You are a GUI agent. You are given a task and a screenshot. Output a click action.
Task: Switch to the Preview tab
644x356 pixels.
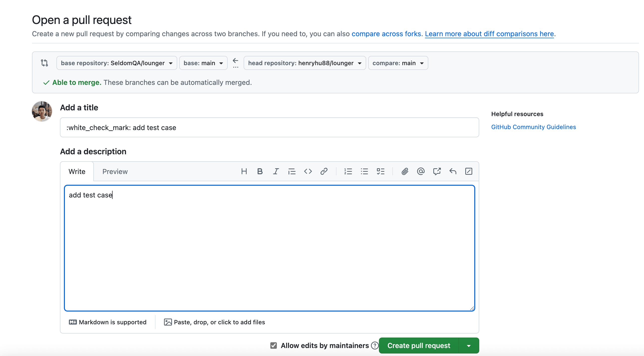(x=115, y=172)
